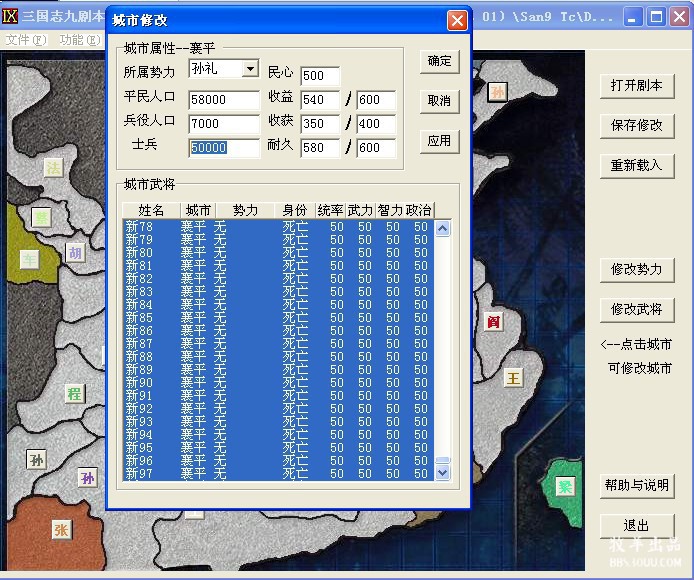Select the orange 孙 marker right of the dialog

[497, 92]
